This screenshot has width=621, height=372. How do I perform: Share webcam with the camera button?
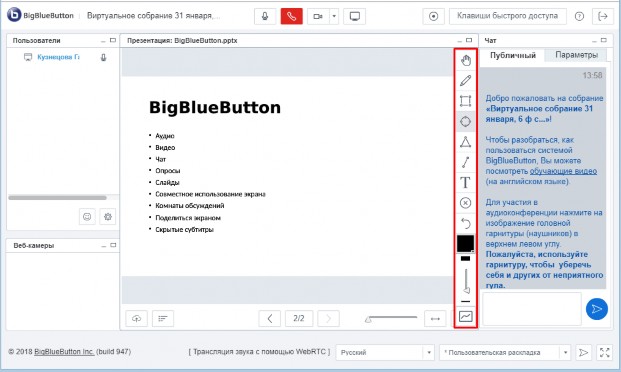click(318, 16)
